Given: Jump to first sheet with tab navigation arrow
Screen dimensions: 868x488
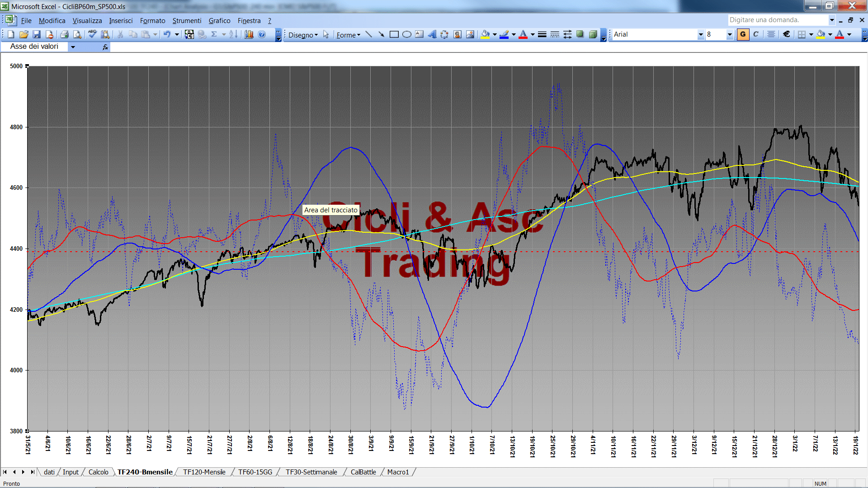Looking at the screenshot, I should [x=5, y=472].
